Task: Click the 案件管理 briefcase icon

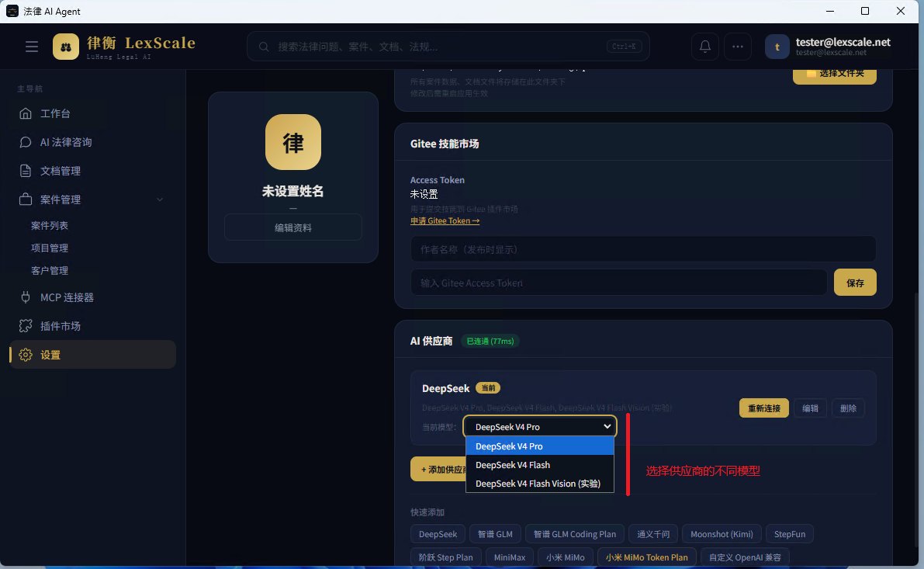Action: (26, 199)
